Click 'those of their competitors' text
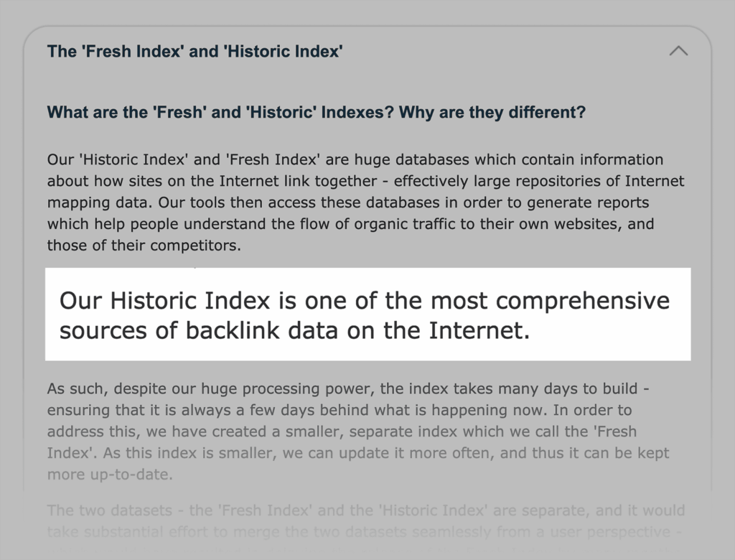Image resolution: width=735 pixels, height=560 pixels. click(144, 245)
